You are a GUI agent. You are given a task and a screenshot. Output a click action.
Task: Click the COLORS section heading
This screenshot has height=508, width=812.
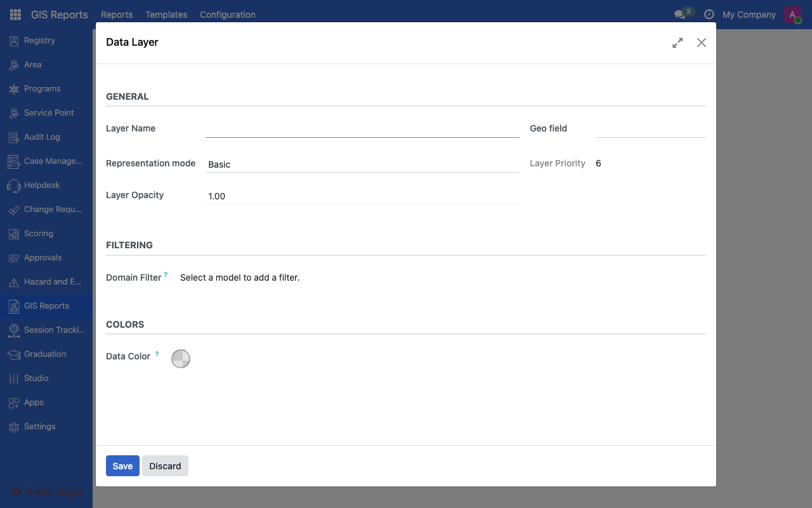point(125,324)
